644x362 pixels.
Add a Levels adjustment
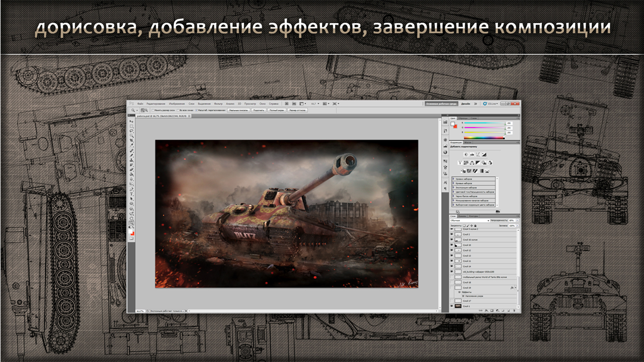tap(472, 154)
